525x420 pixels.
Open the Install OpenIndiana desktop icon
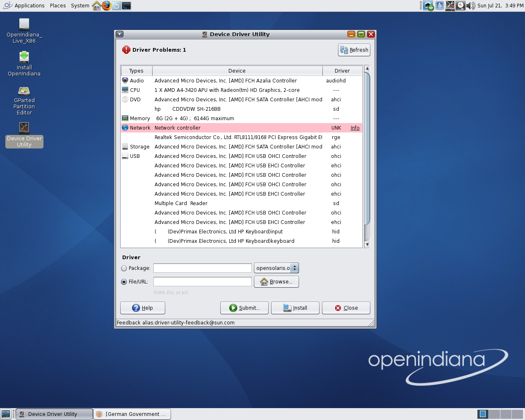(24, 64)
